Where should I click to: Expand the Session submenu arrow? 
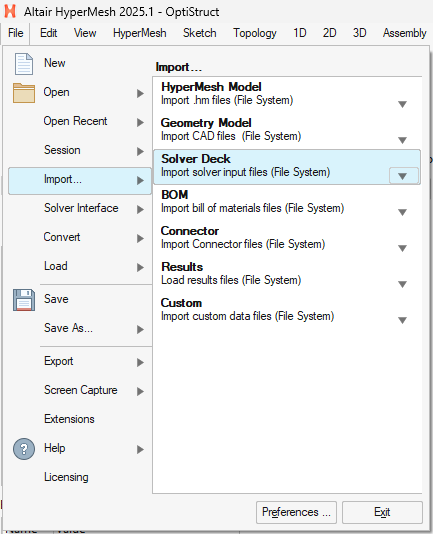point(140,151)
